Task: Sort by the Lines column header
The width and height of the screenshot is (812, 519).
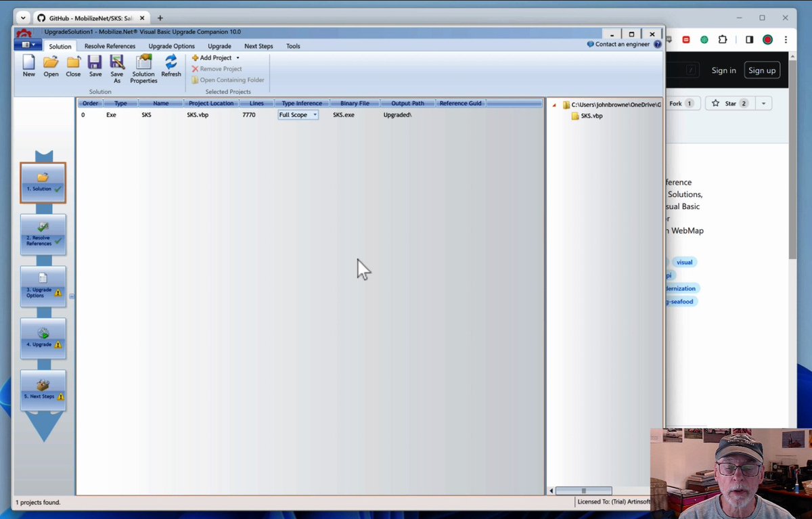Action: (x=256, y=104)
